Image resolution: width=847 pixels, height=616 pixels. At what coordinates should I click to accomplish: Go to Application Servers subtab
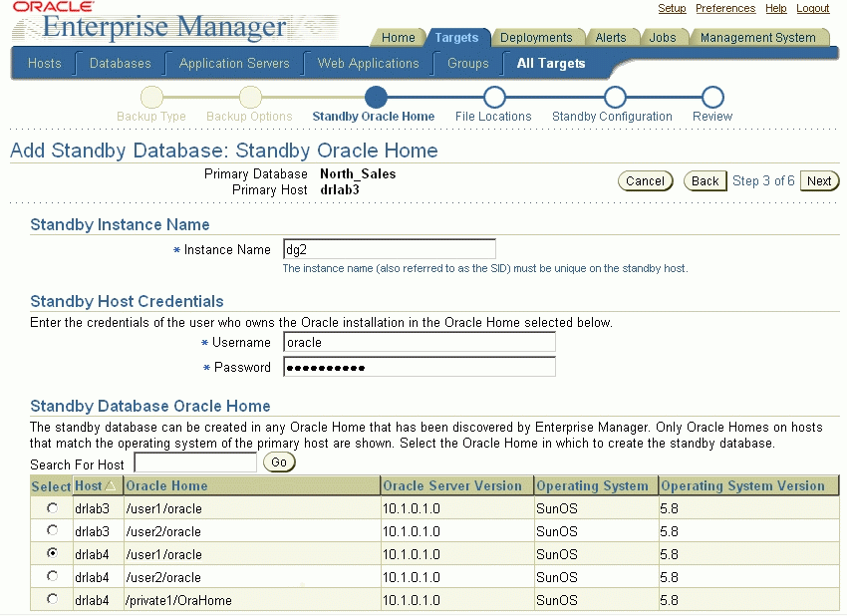[234, 63]
